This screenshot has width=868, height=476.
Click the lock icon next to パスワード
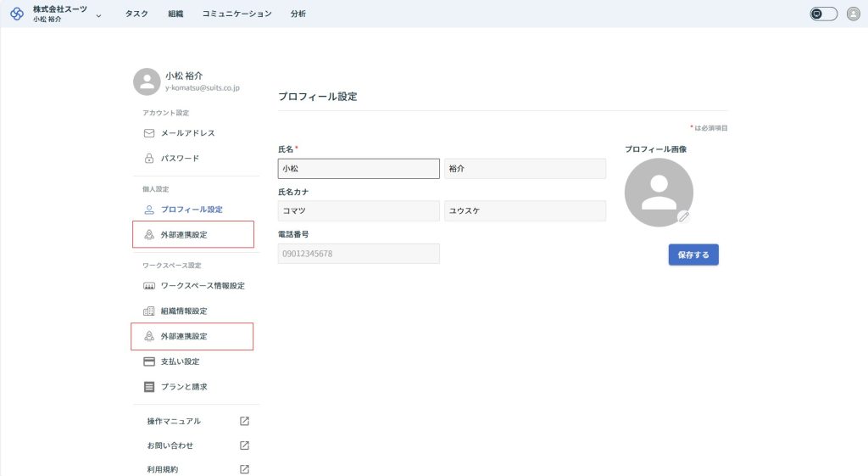[x=149, y=158]
